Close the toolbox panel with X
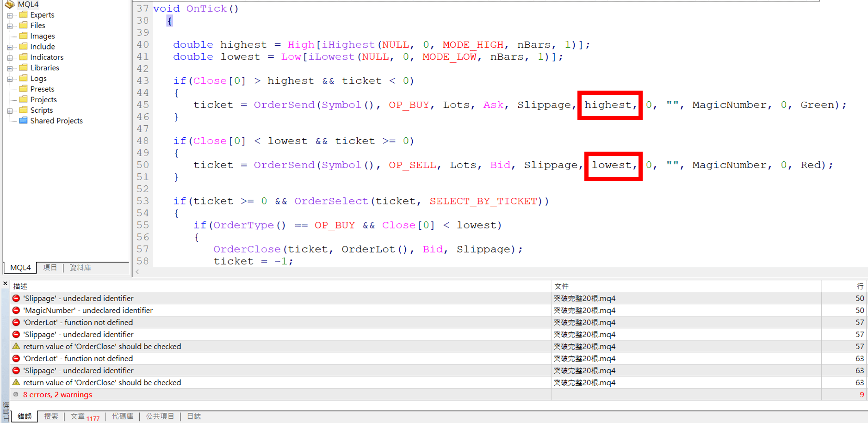 pyautogui.click(x=5, y=283)
